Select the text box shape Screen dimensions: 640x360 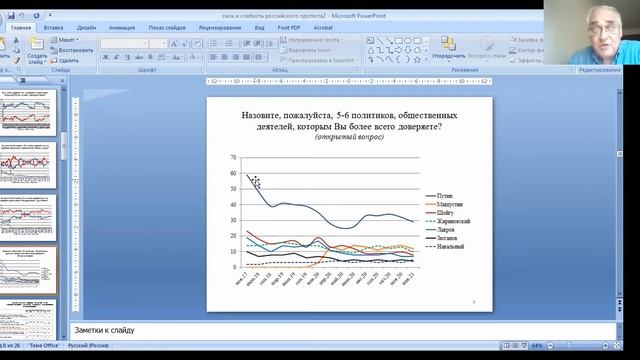click(371, 40)
